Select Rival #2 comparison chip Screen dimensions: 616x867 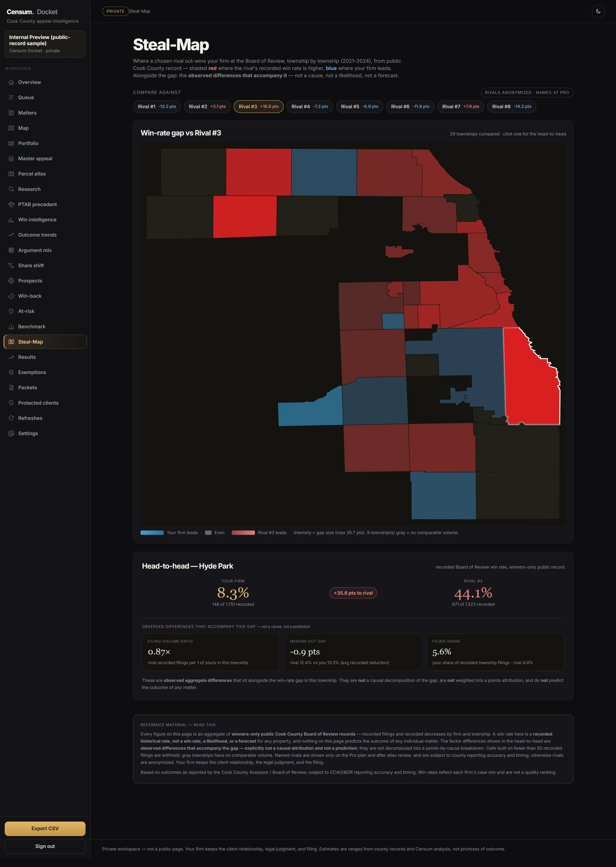click(207, 107)
